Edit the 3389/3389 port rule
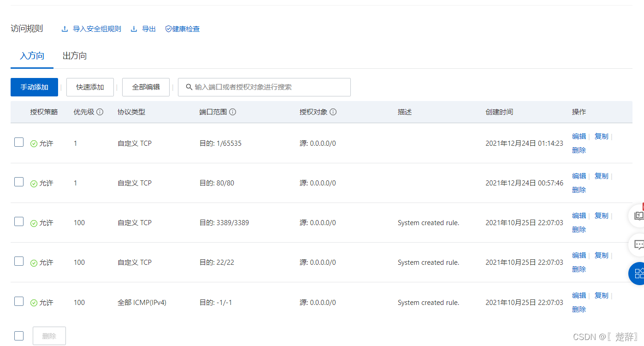 (579, 216)
